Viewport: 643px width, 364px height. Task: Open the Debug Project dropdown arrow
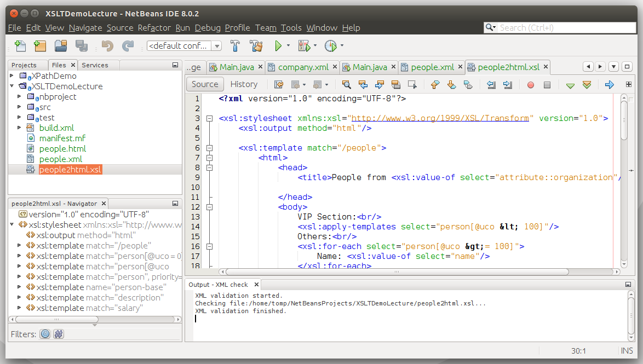[x=315, y=45]
